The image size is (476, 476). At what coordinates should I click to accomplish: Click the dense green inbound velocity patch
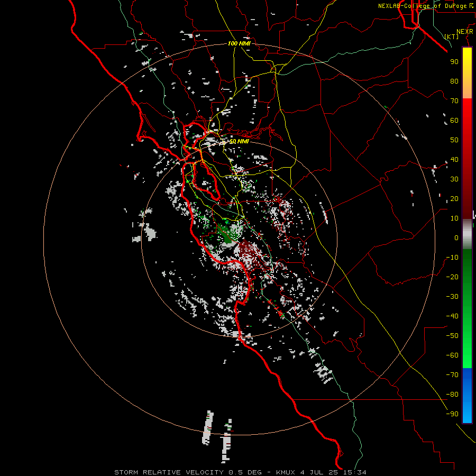click(x=227, y=234)
